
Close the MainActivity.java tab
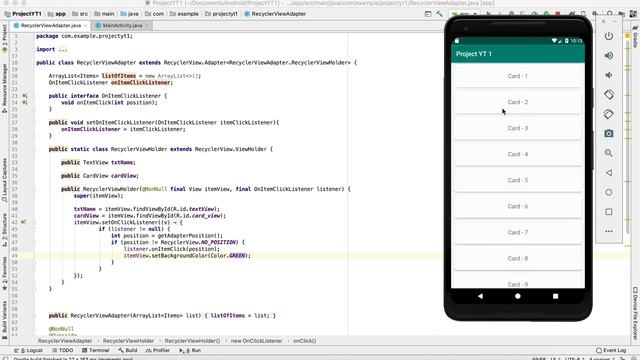coord(147,26)
